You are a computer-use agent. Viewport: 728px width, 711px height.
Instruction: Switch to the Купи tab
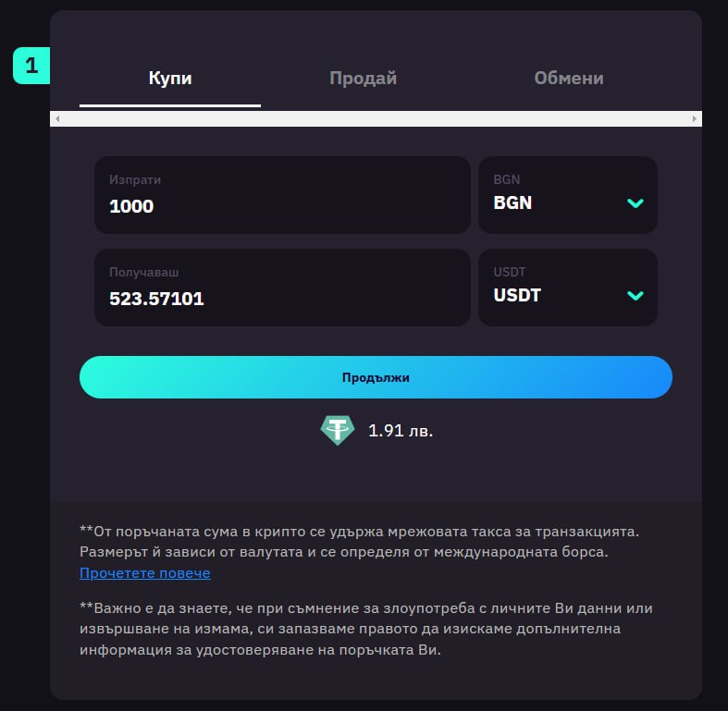coord(170,78)
